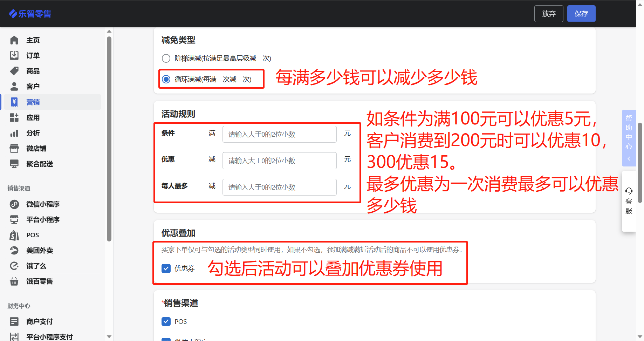Click the 饿了么 sidebar text

36,266
